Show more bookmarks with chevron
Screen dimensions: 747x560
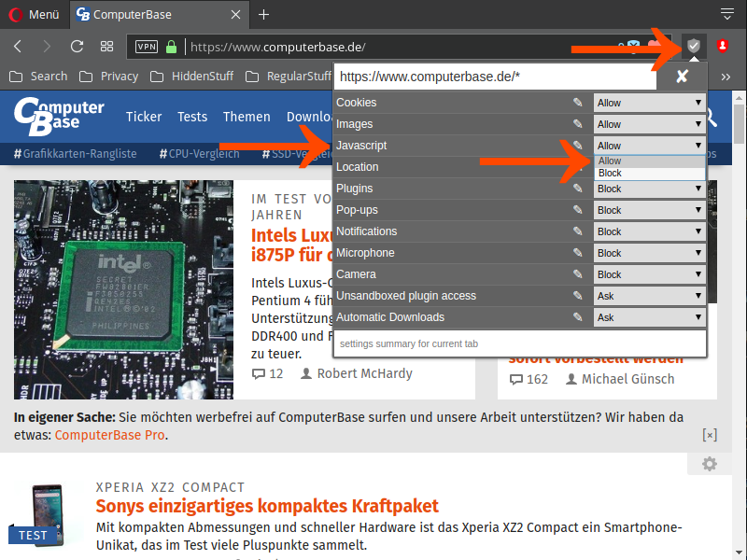[x=726, y=77]
